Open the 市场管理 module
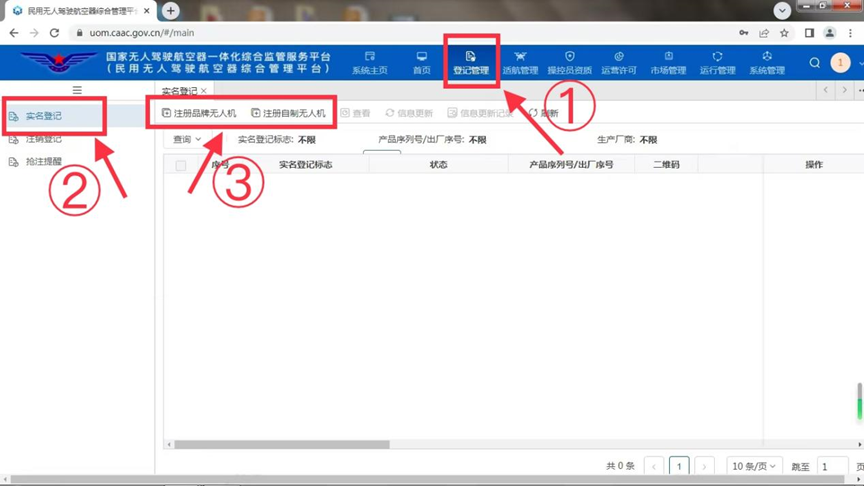Screen dimensions: 864x486 coord(668,62)
